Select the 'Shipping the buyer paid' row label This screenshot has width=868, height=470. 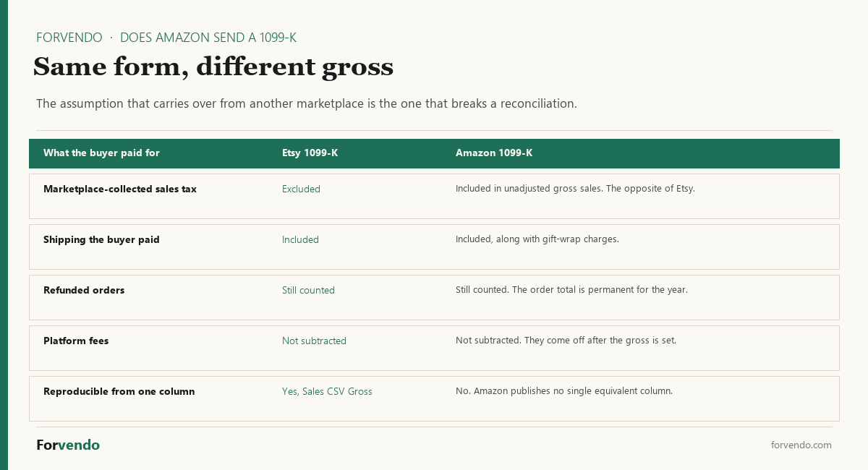pos(101,240)
